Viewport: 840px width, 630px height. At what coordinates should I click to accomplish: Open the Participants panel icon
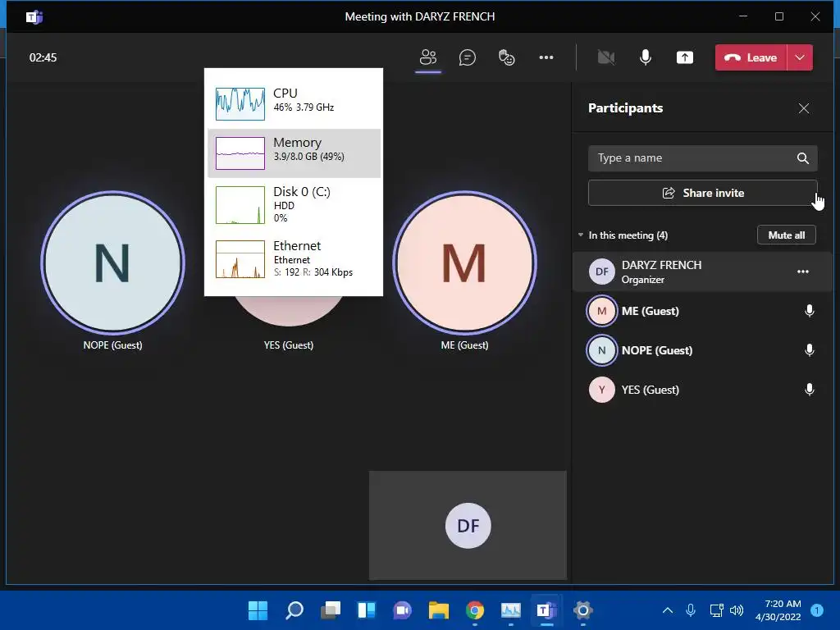(x=428, y=57)
